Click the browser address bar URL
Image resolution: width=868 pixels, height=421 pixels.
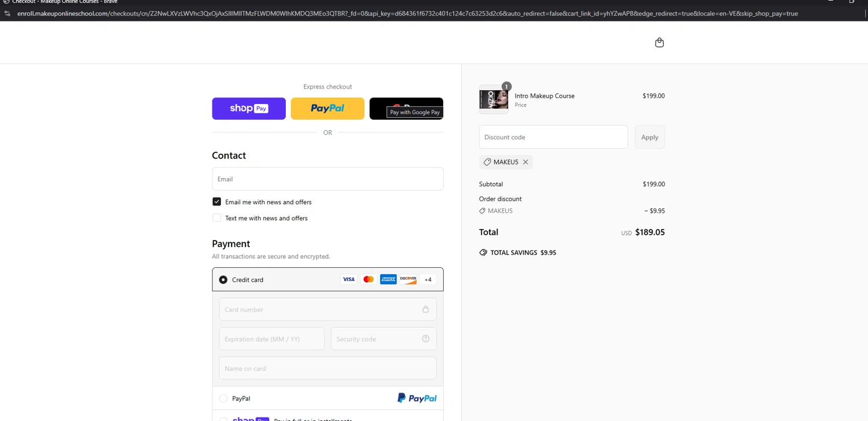pyautogui.click(x=407, y=13)
